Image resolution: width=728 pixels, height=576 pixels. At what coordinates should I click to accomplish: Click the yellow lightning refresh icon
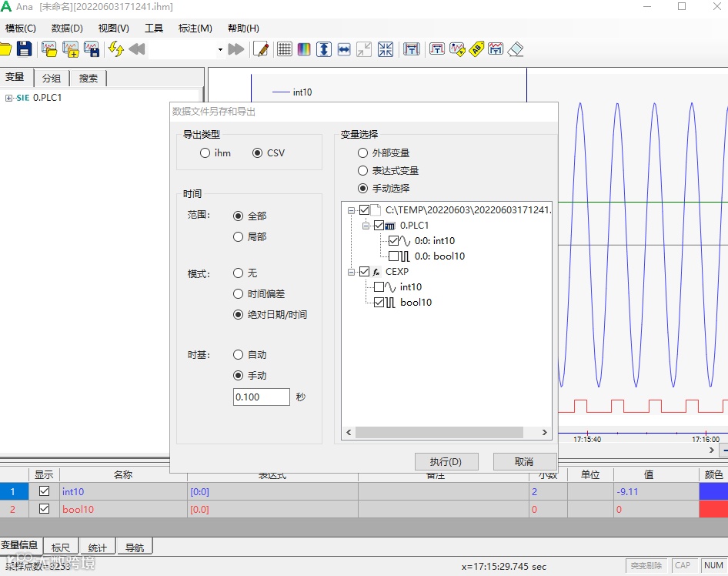116,49
